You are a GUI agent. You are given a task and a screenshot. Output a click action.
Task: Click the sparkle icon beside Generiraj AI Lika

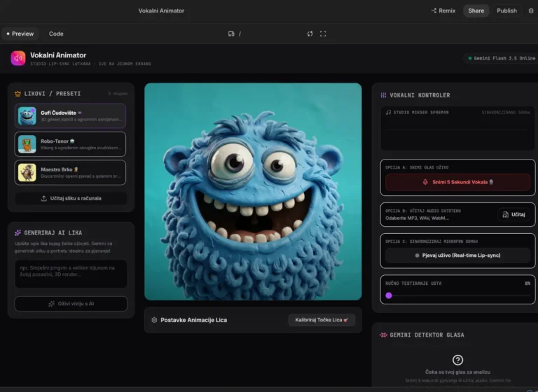coord(18,233)
